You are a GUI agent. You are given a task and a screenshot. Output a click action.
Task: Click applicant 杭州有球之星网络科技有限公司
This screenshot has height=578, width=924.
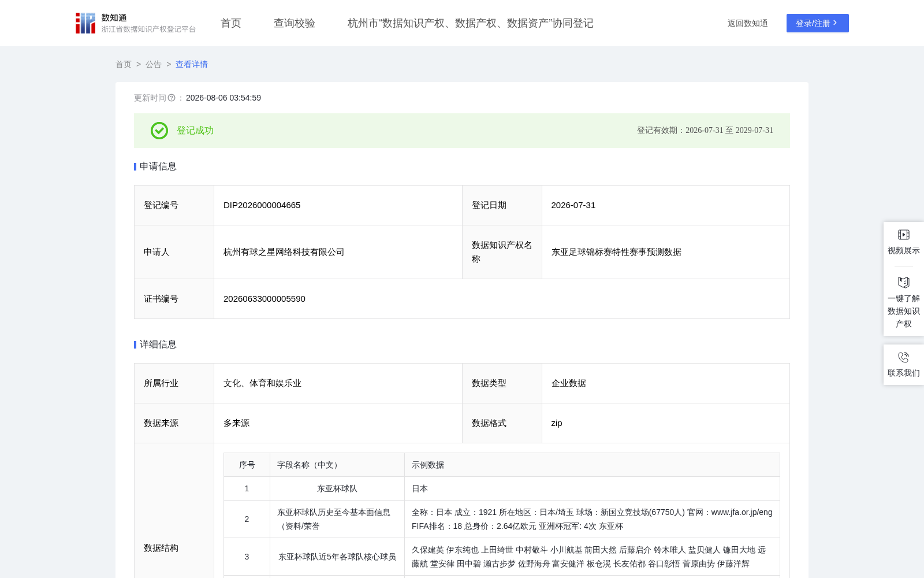284,252
